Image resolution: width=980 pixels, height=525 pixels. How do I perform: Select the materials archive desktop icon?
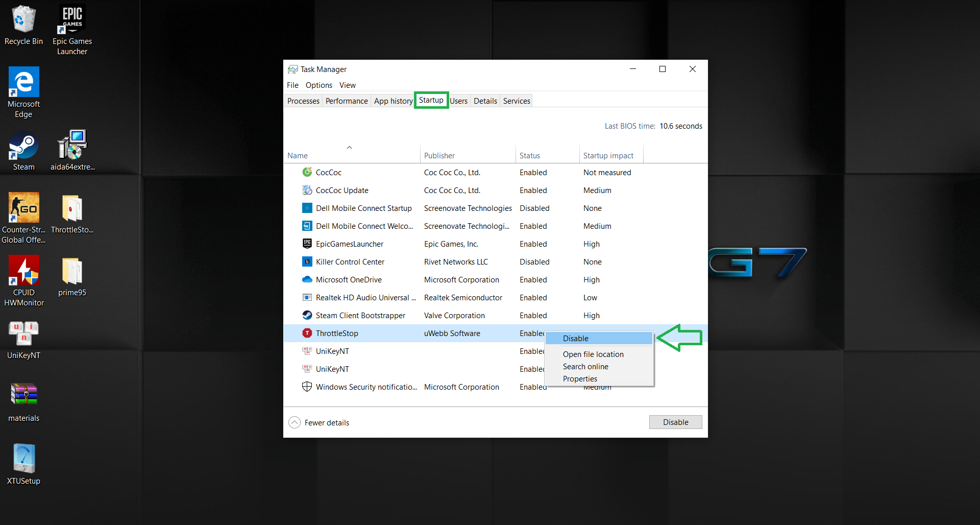click(23, 402)
